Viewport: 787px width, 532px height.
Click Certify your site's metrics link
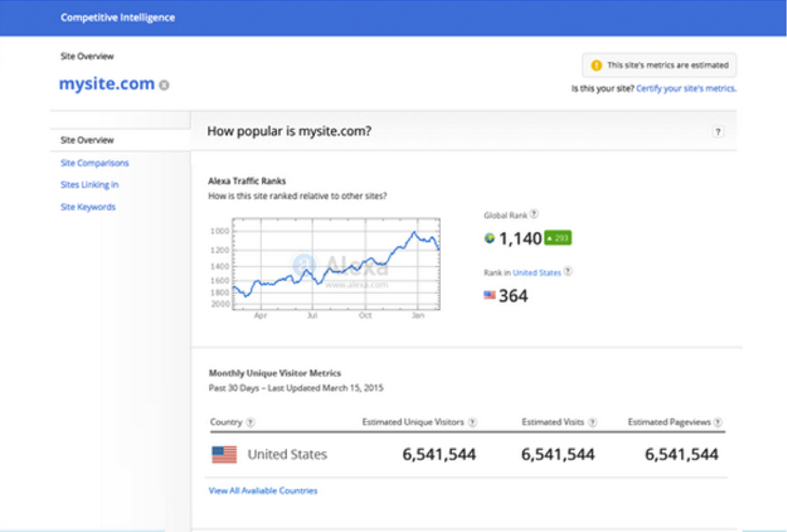pos(686,88)
